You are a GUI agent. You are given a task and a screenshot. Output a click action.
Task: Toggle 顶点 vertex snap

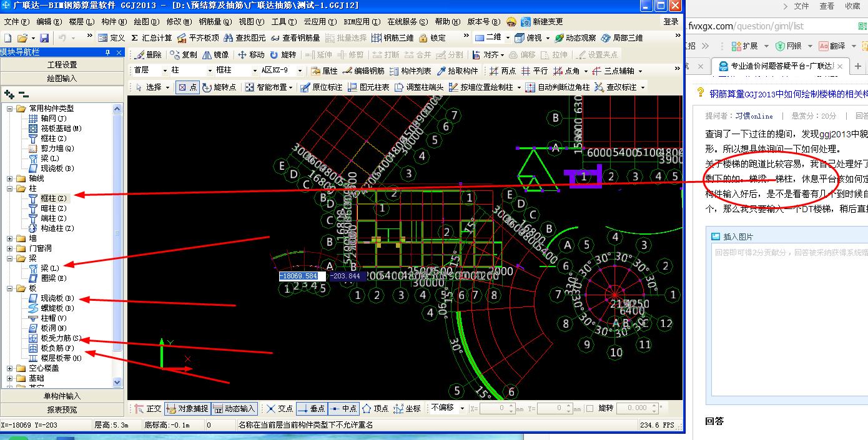click(x=375, y=409)
